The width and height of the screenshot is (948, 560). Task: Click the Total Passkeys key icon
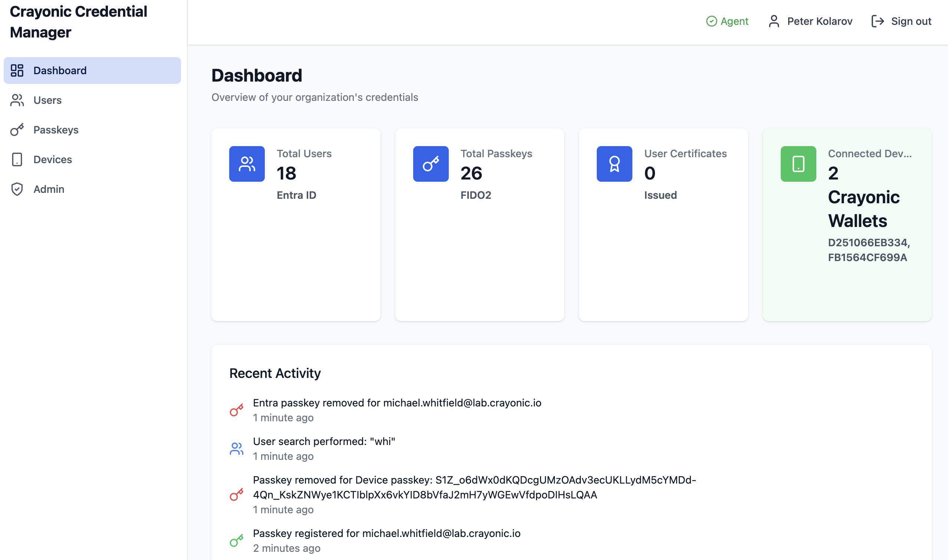(431, 164)
